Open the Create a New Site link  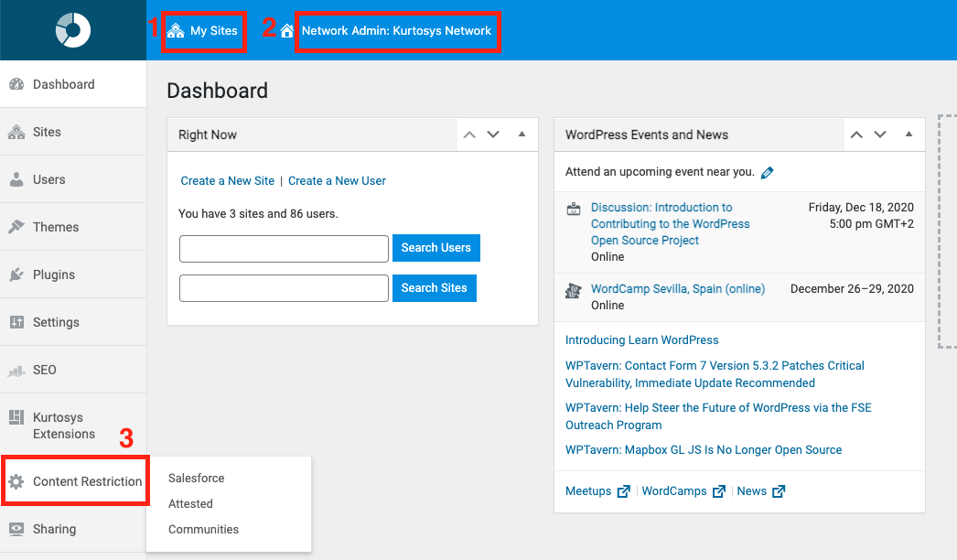(227, 180)
